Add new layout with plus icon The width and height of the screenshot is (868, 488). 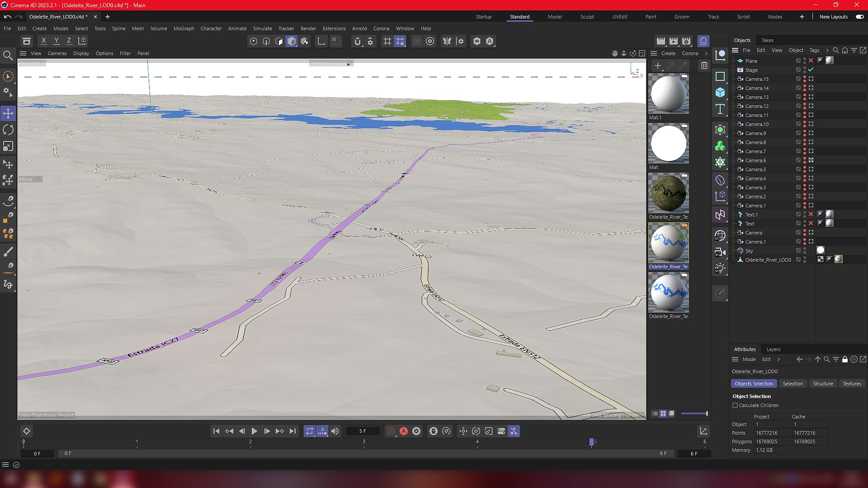(802, 17)
